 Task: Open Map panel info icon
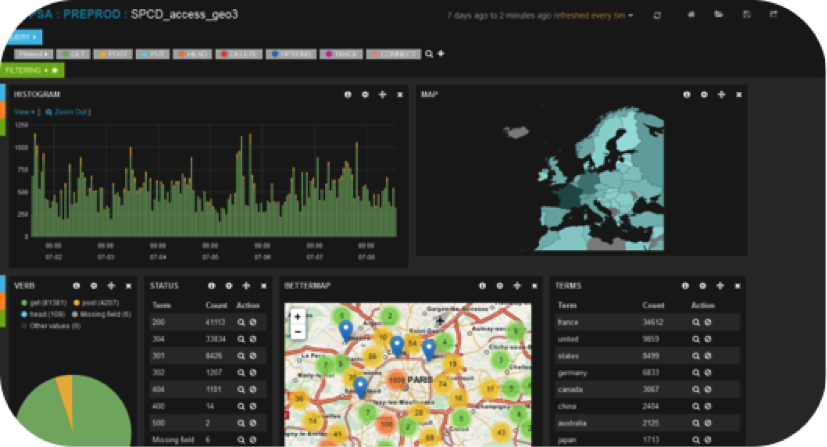[x=687, y=94]
